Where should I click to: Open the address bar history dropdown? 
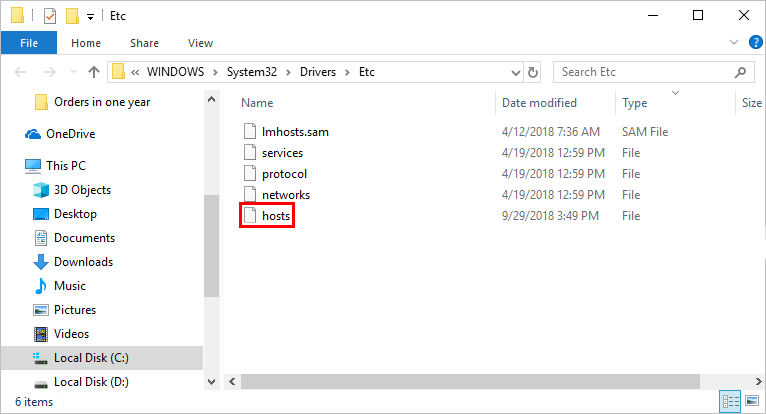pos(515,73)
